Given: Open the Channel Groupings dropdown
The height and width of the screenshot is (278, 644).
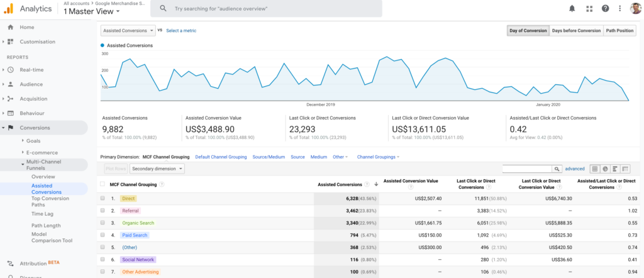Looking at the screenshot, I should [x=378, y=157].
